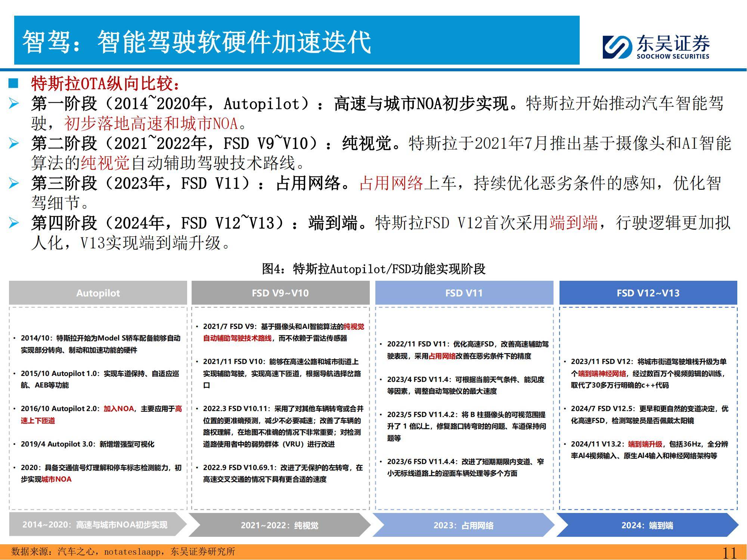This screenshot has height=560, width=747.
Task: Select the FSD V11 column header
Action: coord(464,293)
